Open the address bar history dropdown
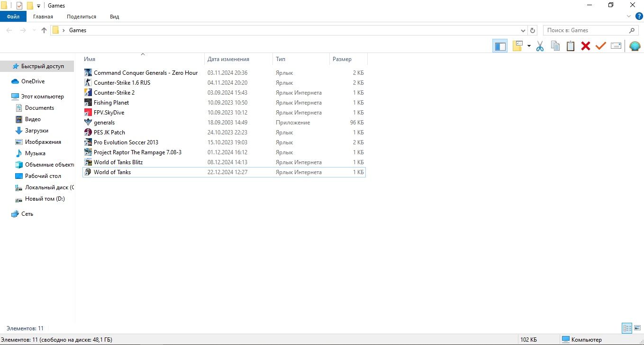 pyautogui.click(x=522, y=30)
